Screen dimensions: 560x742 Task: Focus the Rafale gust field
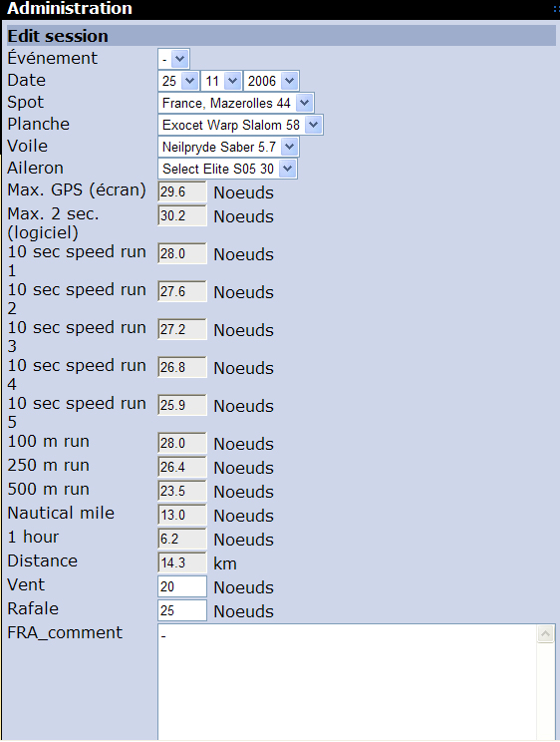pyautogui.click(x=182, y=610)
